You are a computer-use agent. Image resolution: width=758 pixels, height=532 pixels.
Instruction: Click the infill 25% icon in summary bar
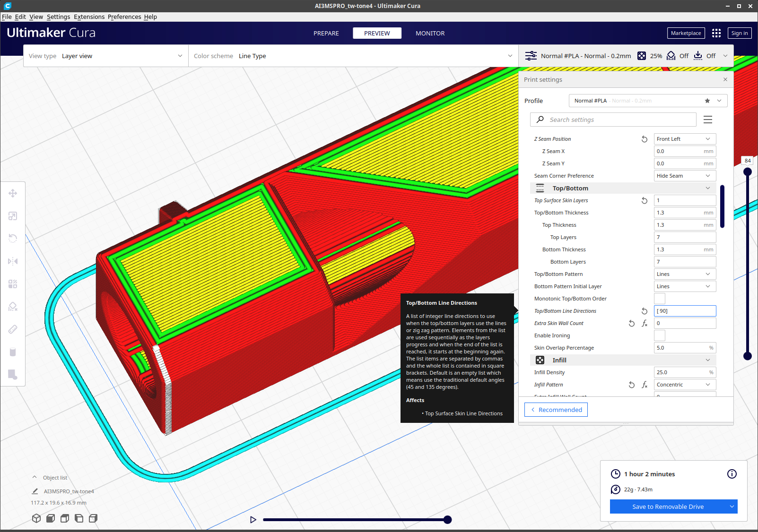(x=642, y=56)
